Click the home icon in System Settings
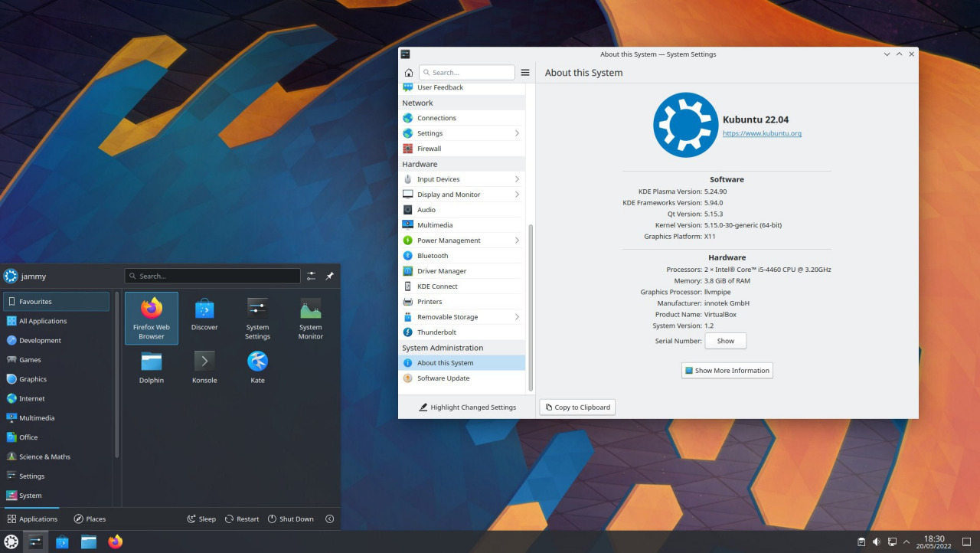This screenshot has width=980, height=553. click(409, 73)
